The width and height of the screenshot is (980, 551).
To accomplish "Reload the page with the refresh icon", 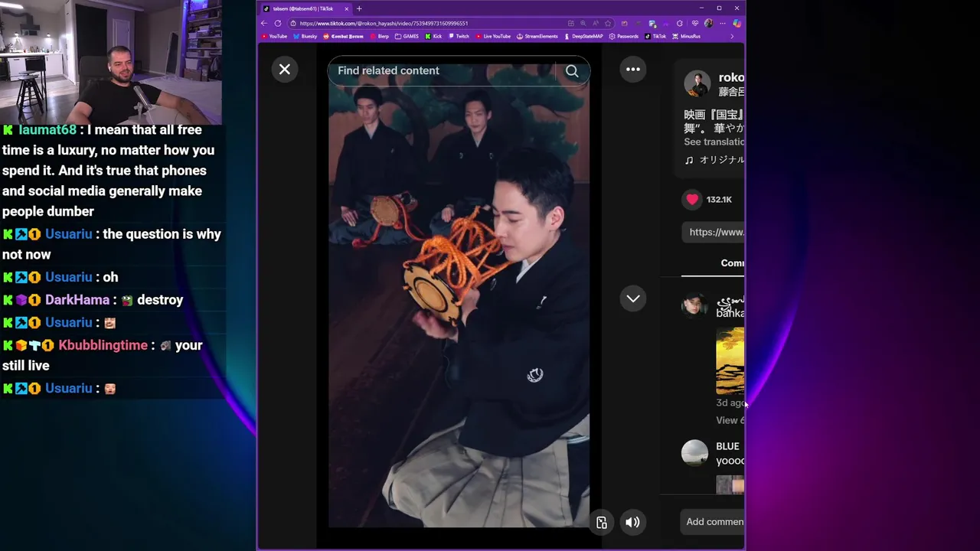I will [x=278, y=24].
